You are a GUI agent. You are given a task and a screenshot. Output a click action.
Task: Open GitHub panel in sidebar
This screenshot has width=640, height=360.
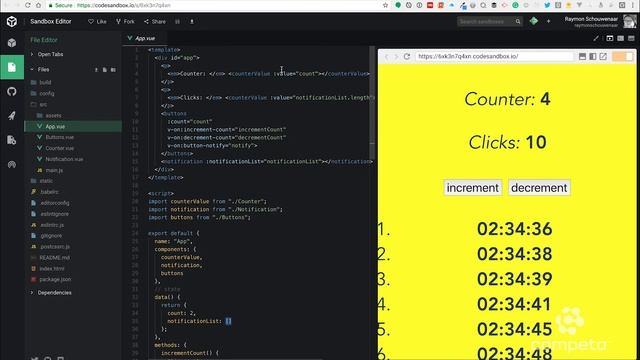pyautogui.click(x=12, y=91)
